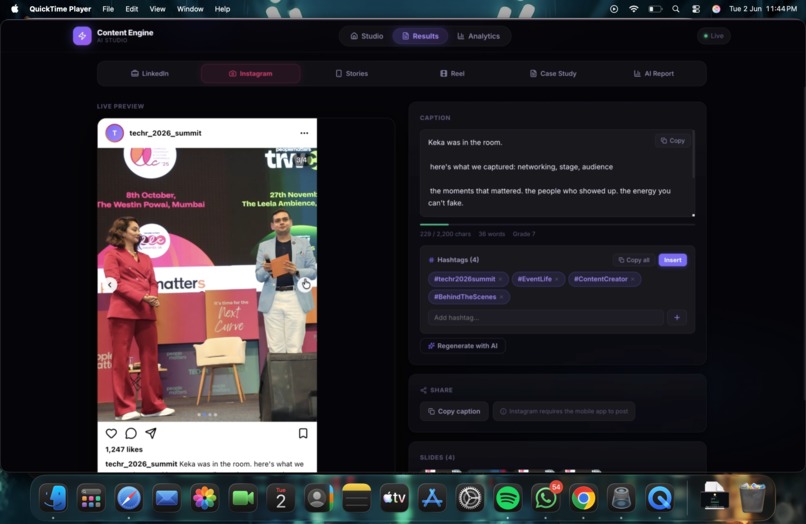Open Spotlight search in menu bar
Image resolution: width=806 pixels, height=524 pixels.
point(676,9)
